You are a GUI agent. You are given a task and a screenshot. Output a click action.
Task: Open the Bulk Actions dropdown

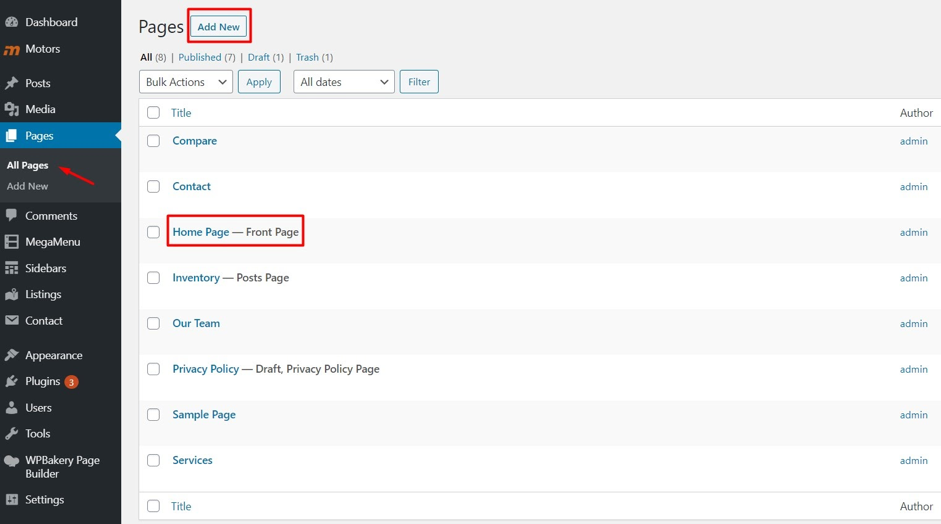coord(186,82)
